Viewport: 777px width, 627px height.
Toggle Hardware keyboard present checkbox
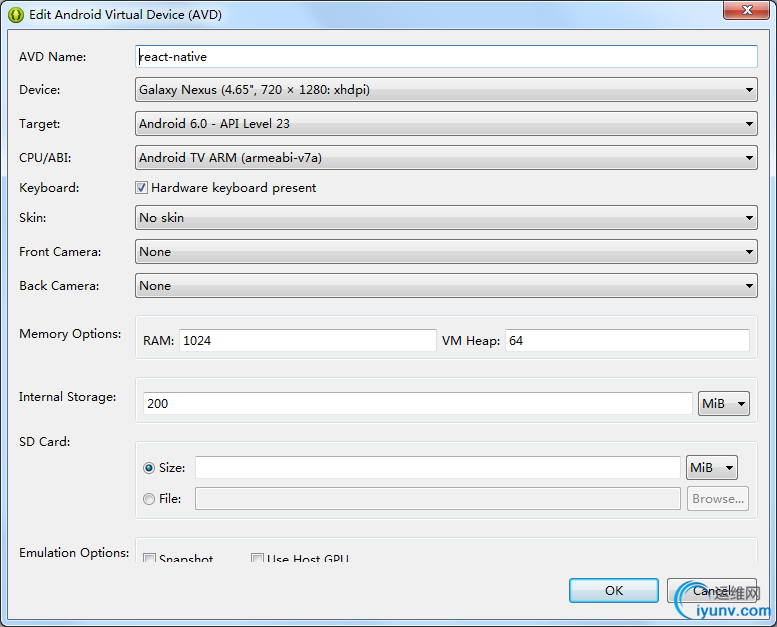point(141,187)
